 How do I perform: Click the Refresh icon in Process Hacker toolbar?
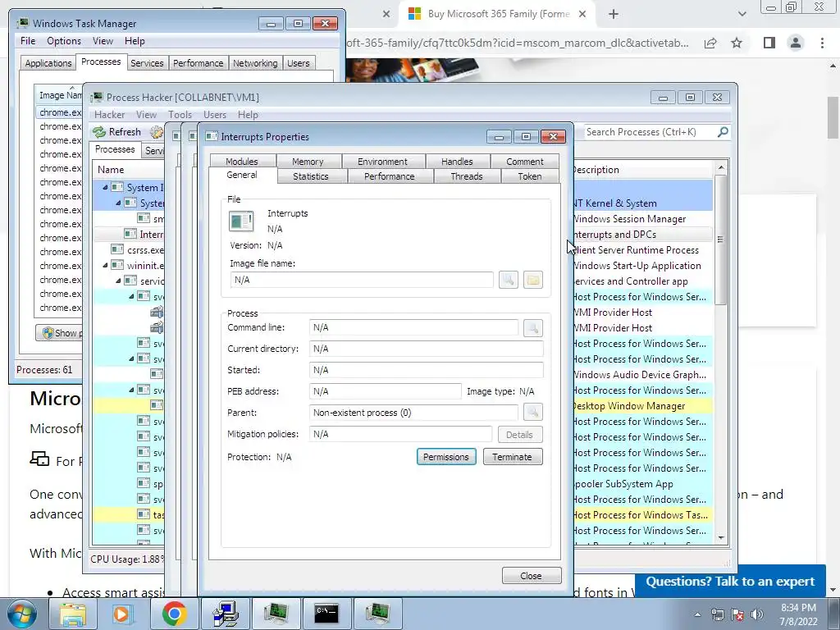point(99,132)
